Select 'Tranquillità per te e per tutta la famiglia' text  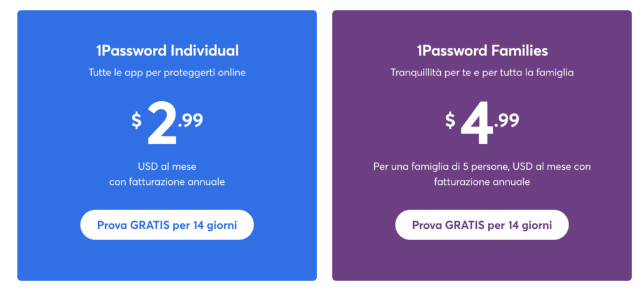pyautogui.click(x=482, y=73)
